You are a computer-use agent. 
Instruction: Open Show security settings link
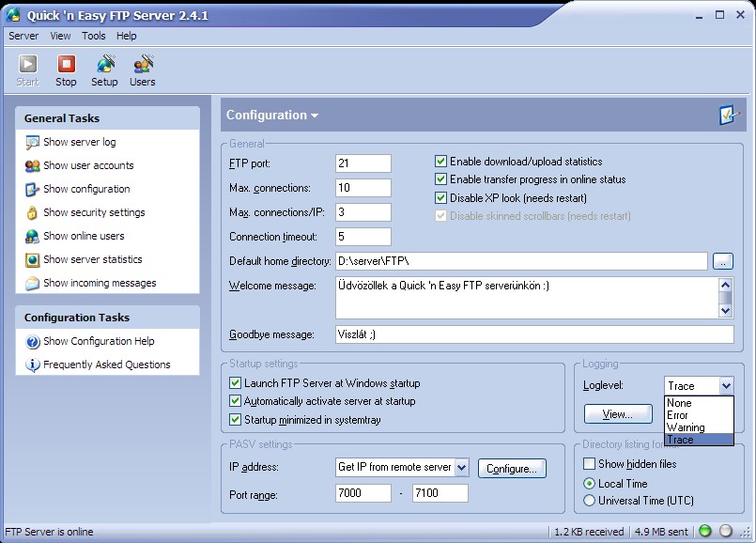point(94,212)
